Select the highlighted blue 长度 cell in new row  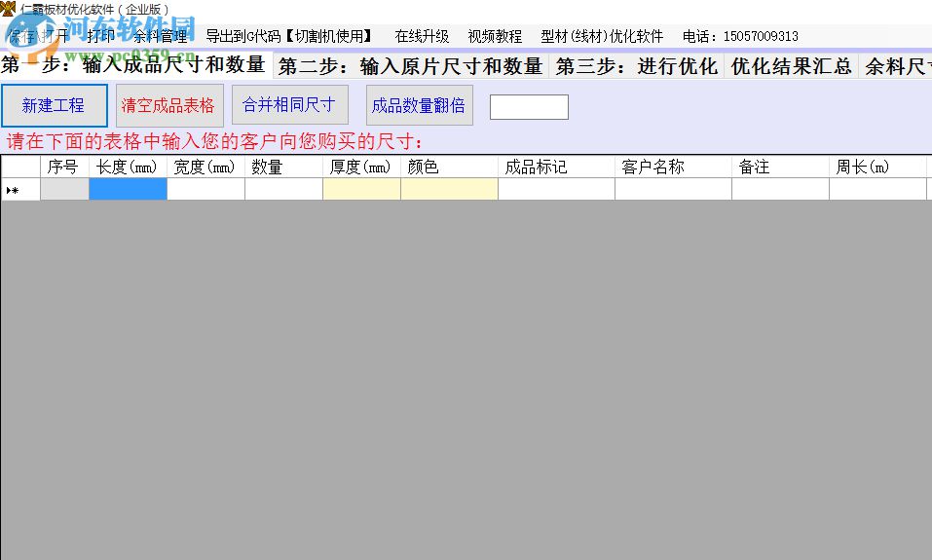coord(128,189)
